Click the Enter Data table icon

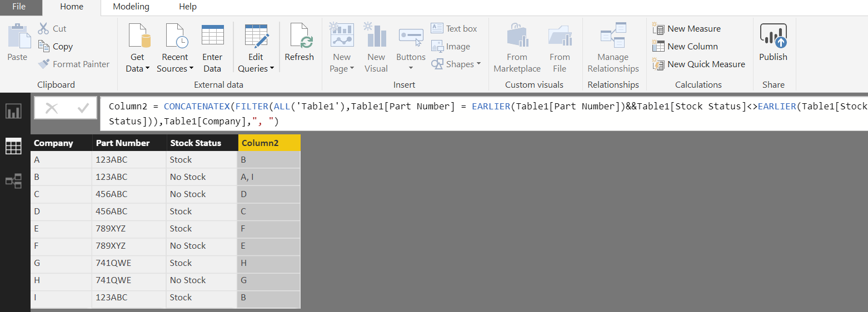tap(212, 36)
